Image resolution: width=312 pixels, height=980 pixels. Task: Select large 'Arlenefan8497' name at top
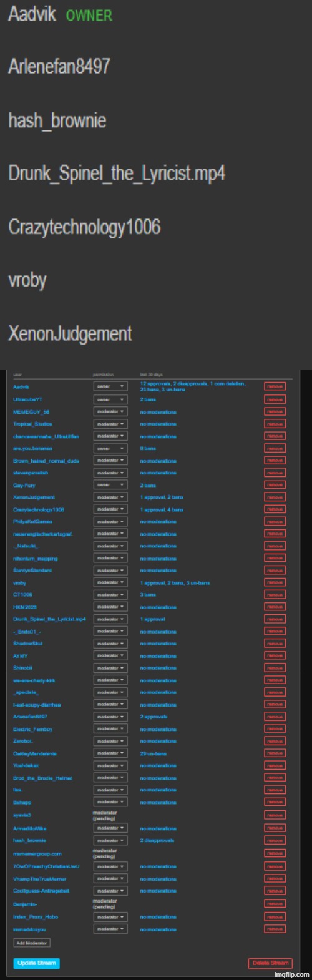pyautogui.click(x=59, y=66)
